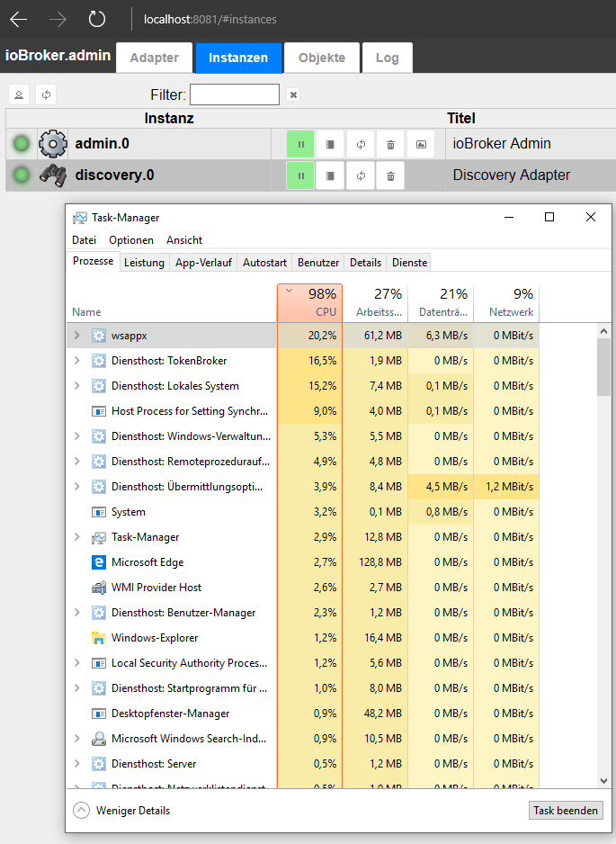Expand Diensthost: TokenBroker row
The height and width of the screenshot is (844, 616).
pos(77,361)
